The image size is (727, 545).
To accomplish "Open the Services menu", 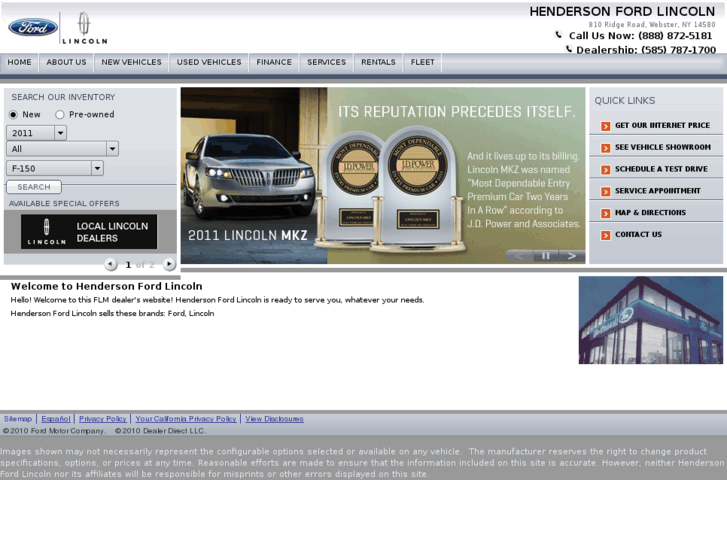I will pyautogui.click(x=326, y=62).
